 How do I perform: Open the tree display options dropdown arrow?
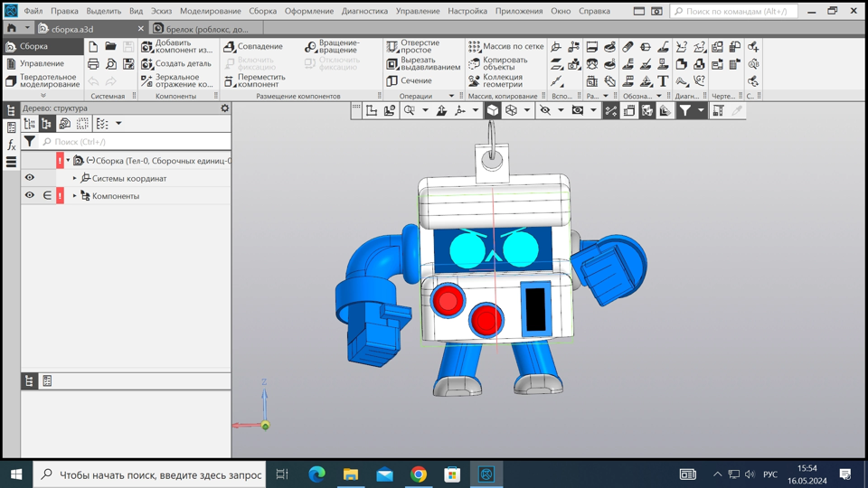pyautogui.click(x=118, y=124)
